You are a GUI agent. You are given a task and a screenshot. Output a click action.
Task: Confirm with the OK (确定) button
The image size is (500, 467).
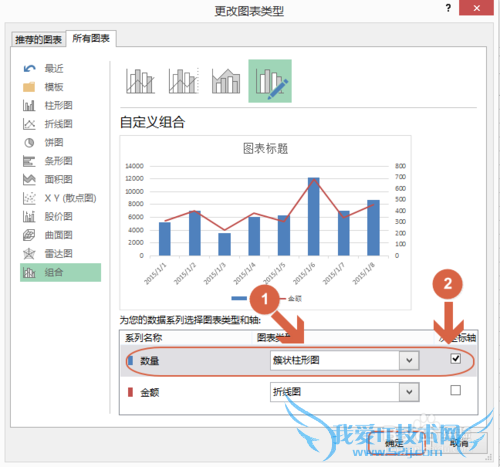click(x=396, y=443)
